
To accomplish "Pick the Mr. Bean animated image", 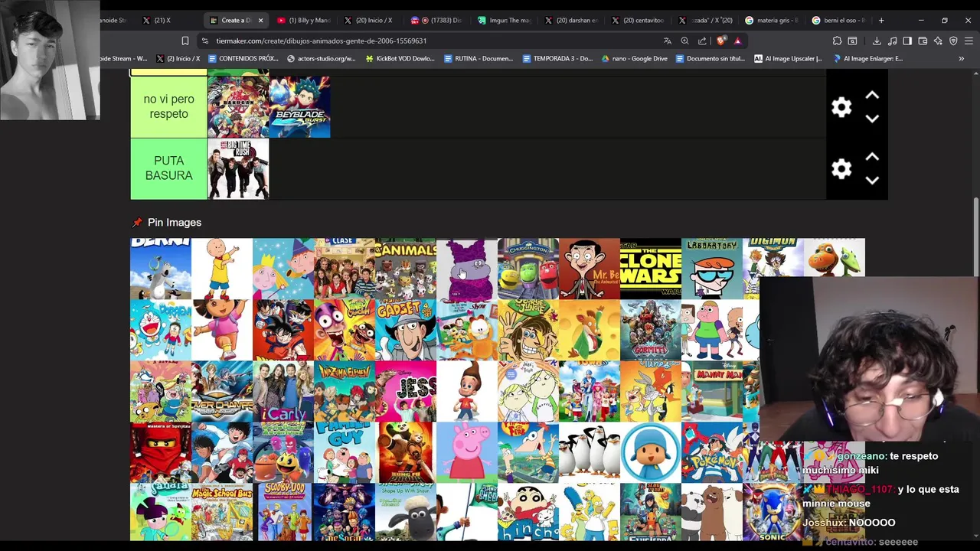I will (x=590, y=269).
